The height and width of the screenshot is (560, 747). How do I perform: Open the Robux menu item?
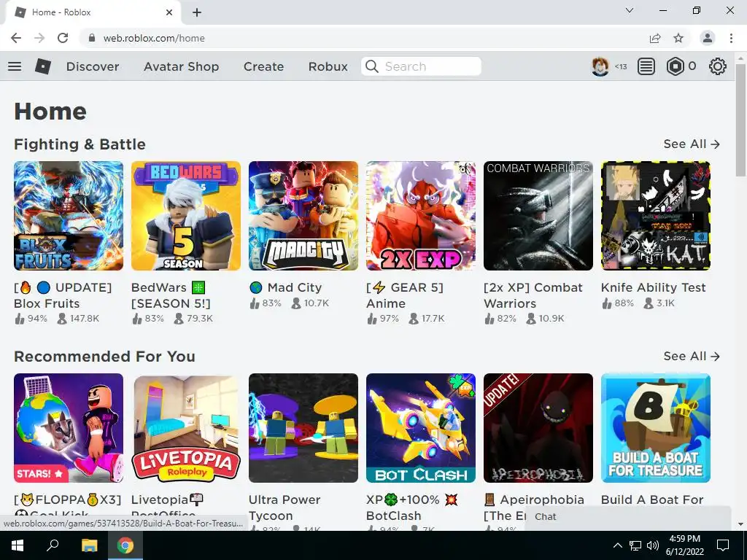tap(328, 66)
